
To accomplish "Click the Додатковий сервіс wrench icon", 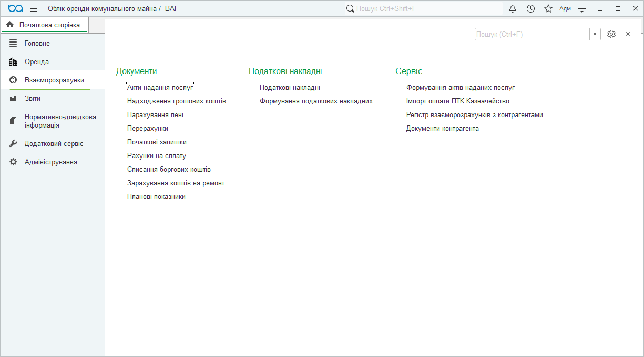I will 13,144.
